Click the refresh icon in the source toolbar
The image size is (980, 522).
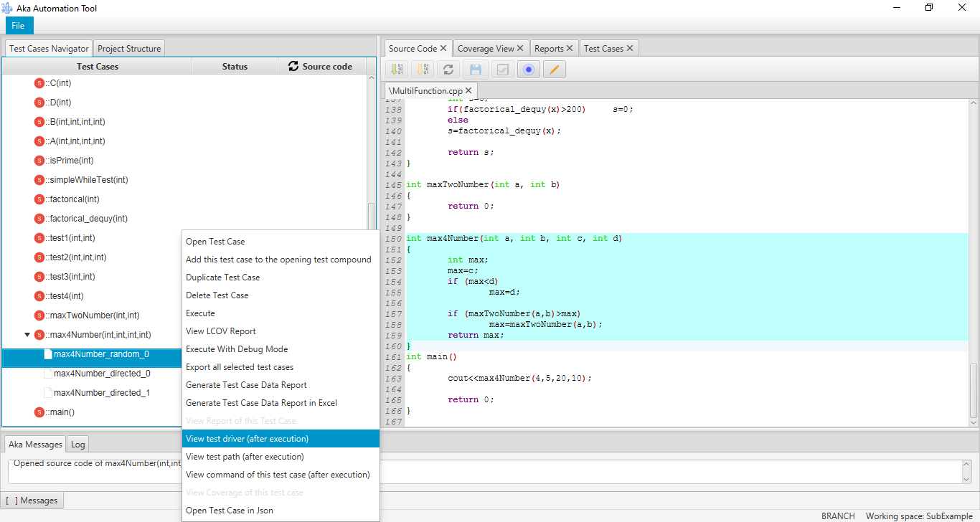[448, 70]
